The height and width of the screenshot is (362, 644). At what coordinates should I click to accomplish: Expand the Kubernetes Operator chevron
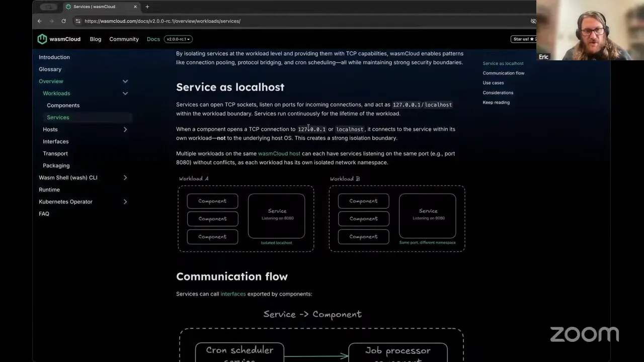(x=125, y=202)
